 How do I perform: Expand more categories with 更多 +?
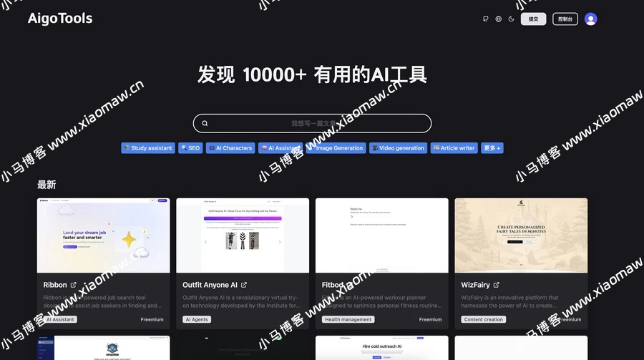[492, 148]
